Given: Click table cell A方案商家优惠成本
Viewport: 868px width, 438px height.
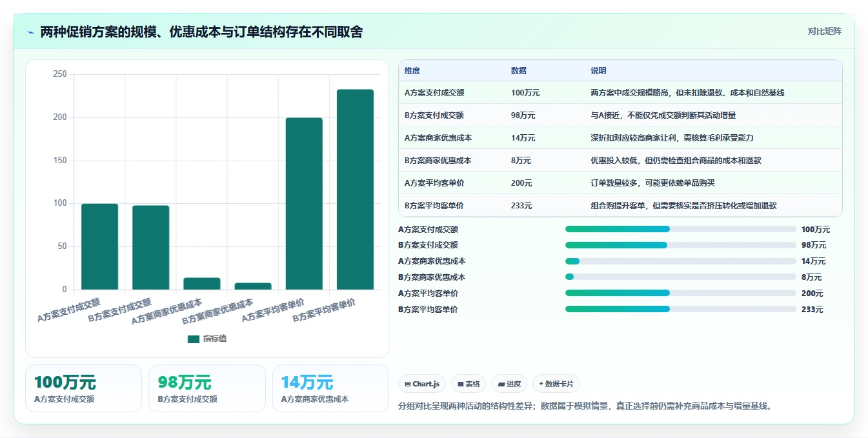Looking at the screenshot, I should (x=438, y=138).
